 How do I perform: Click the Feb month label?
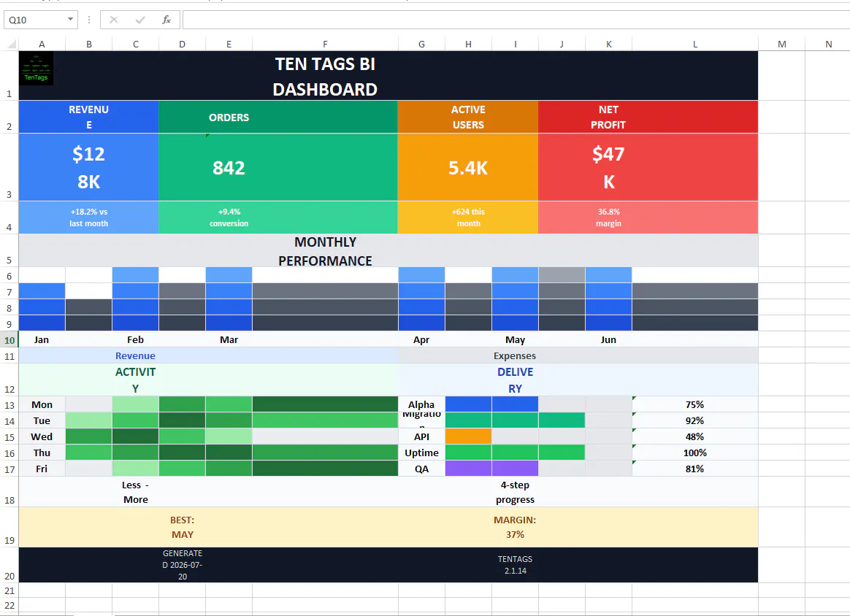136,339
